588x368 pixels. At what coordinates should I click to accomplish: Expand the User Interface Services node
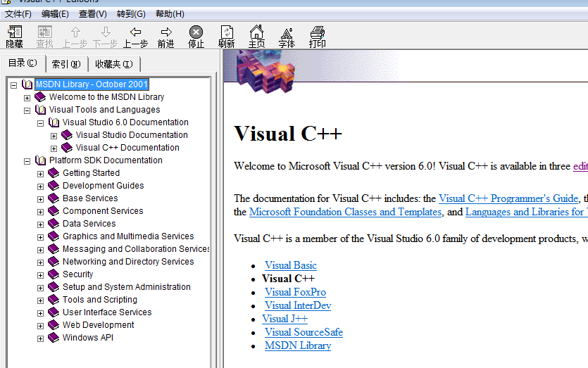[41, 313]
